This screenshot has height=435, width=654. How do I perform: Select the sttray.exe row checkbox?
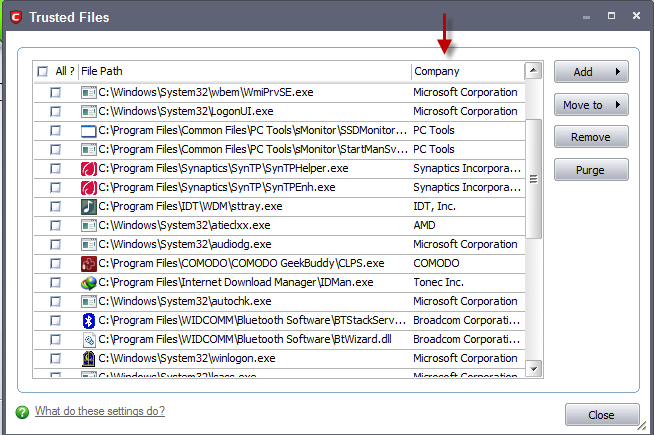click(55, 206)
